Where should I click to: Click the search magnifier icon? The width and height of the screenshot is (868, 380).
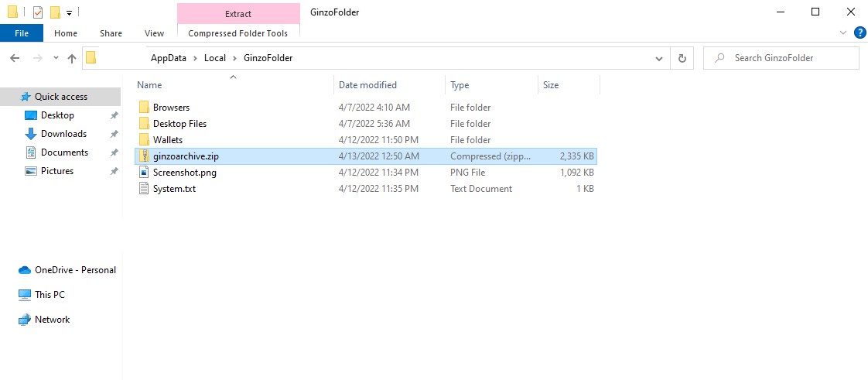(x=719, y=57)
